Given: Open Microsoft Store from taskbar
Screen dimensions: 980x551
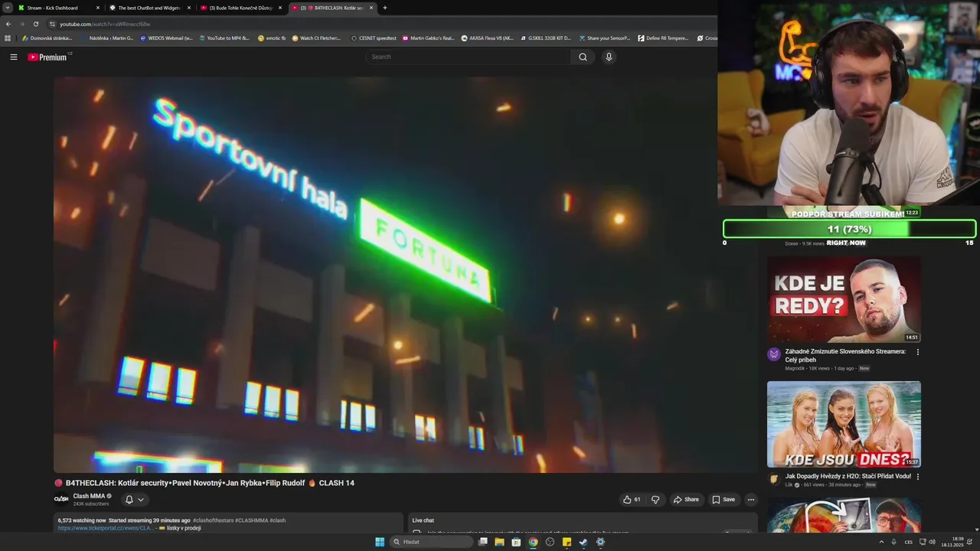Looking at the screenshot, I should click(516, 542).
